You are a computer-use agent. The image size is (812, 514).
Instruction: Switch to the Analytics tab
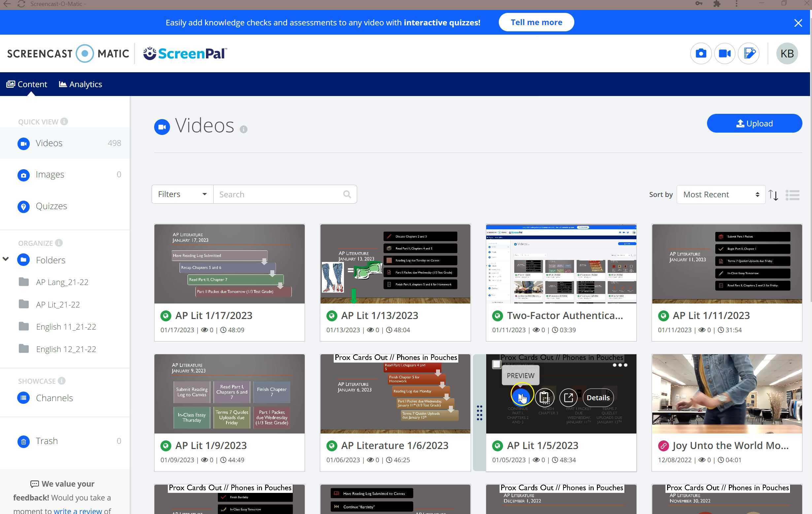81,84
